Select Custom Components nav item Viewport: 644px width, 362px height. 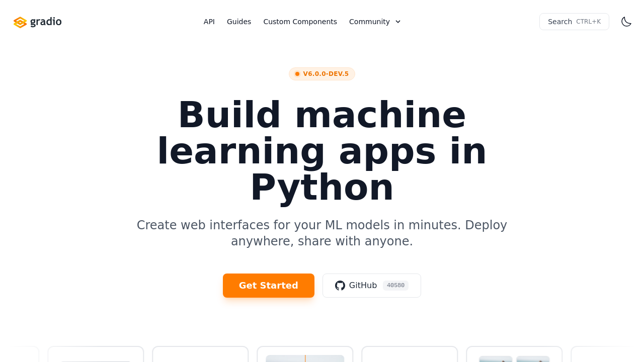[x=300, y=22]
